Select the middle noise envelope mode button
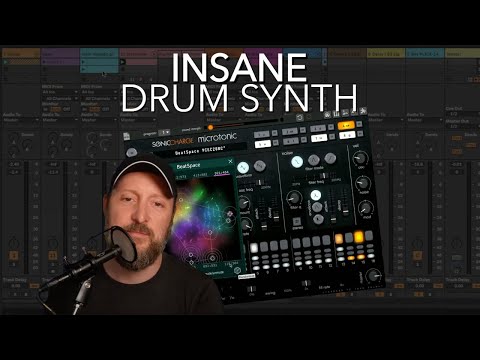480x360 pixels. point(317,207)
